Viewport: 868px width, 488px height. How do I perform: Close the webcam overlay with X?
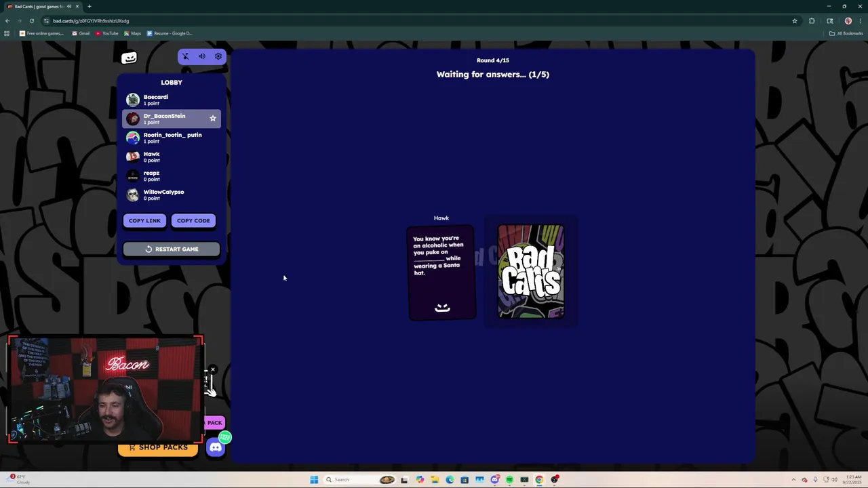(x=213, y=370)
